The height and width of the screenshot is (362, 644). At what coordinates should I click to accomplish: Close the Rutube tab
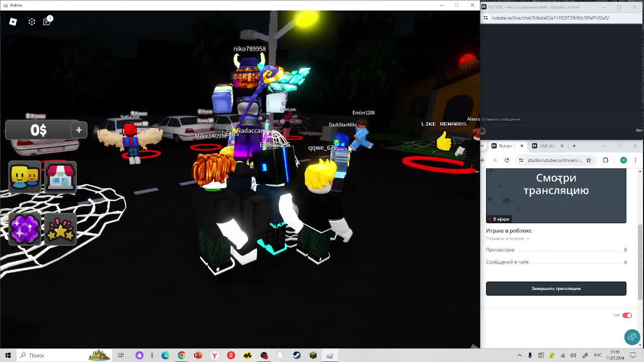tap(522, 146)
